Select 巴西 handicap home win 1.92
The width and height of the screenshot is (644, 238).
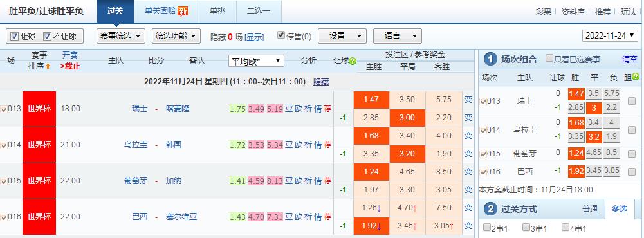(371, 226)
